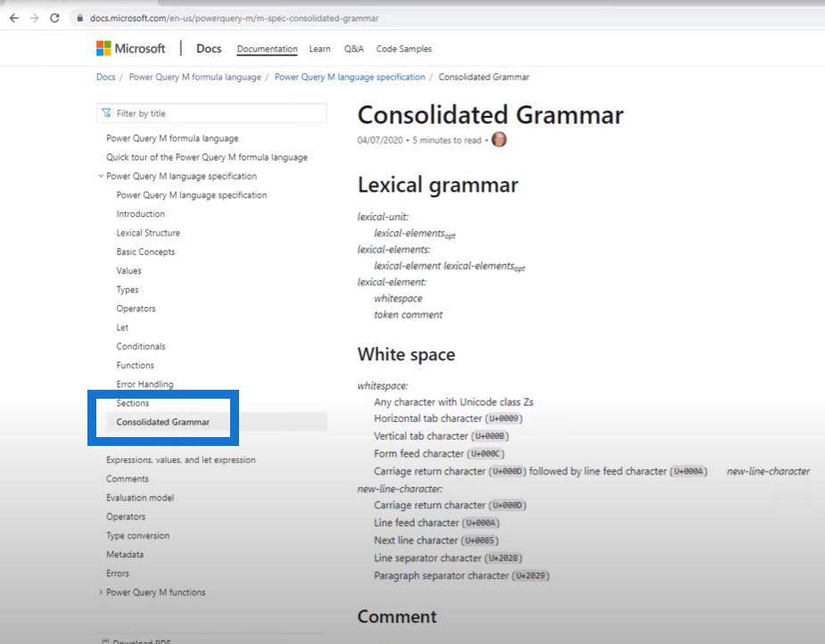This screenshot has width=825, height=644.
Task: Expand Power Query M functions chevron
Action: 101,592
